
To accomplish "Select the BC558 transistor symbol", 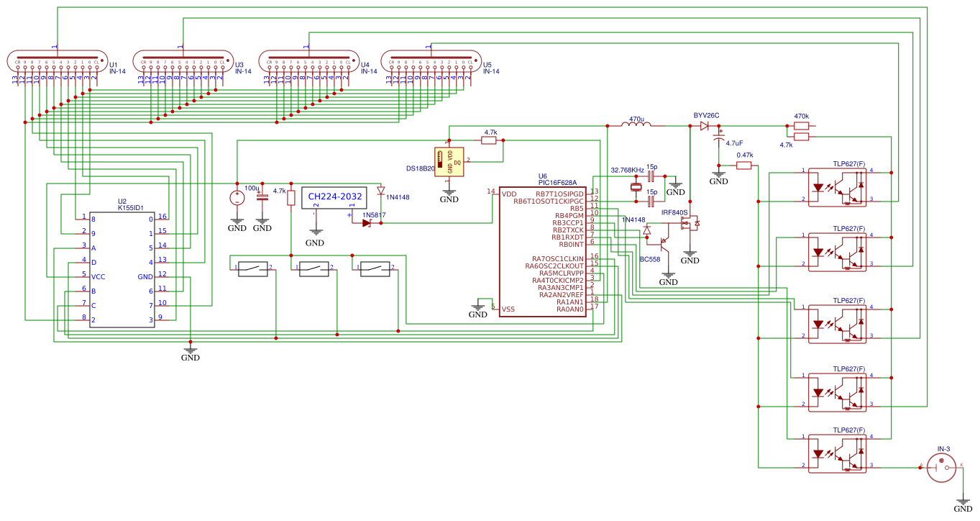I will point(666,244).
